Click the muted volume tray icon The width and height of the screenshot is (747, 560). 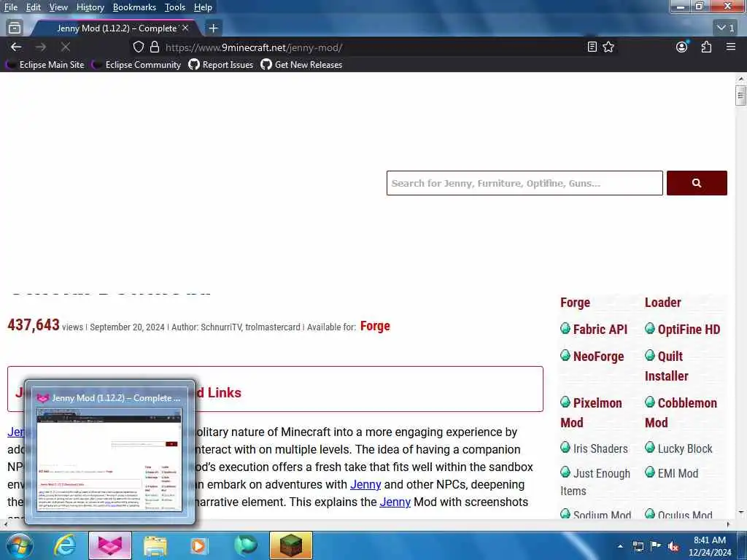(x=673, y=546)
